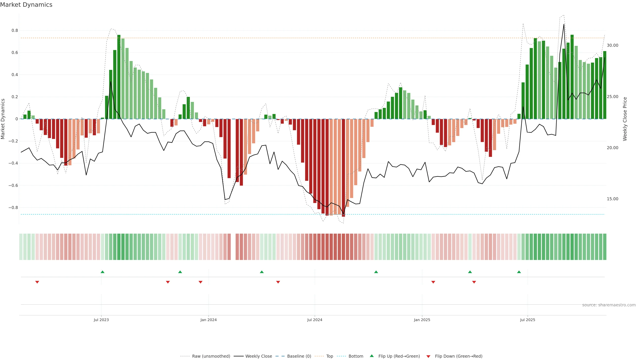Click the flip-up marker near October 2024
The width and height of the screenshot is (644, 362).
tap(376, 272)
